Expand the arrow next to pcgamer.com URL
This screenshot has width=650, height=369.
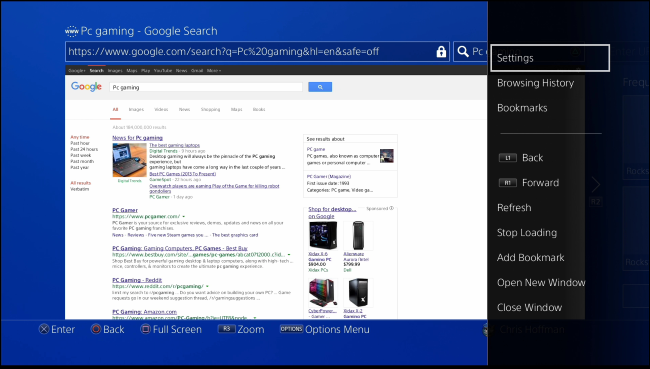pos(184,216)
